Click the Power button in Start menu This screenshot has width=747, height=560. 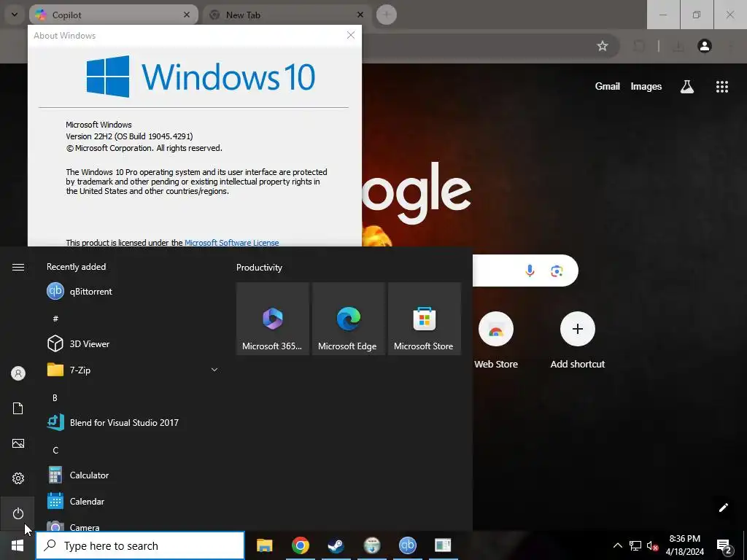tap(18, 513)
